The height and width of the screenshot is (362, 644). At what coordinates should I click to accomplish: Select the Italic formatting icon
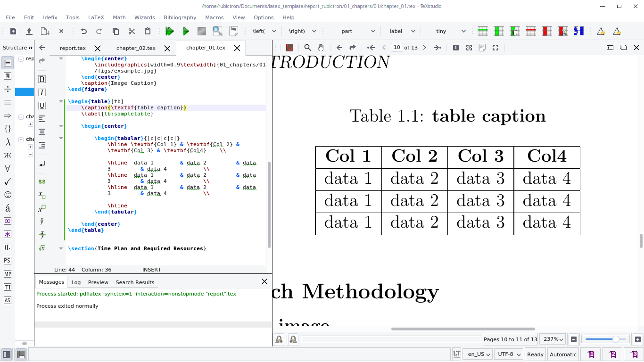[x=41, y=92]
